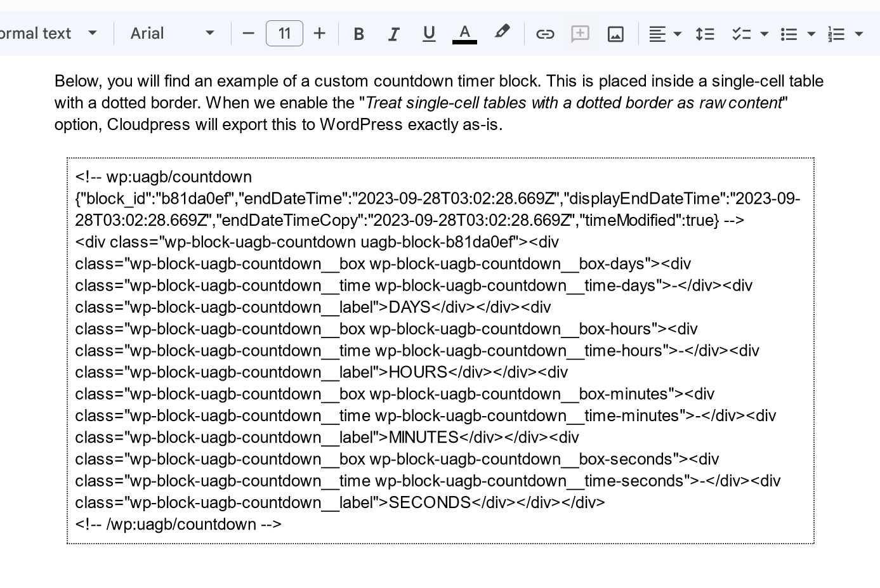Click the numbered list icon
The width and height of the screenshot is (880, 588).
837,34
